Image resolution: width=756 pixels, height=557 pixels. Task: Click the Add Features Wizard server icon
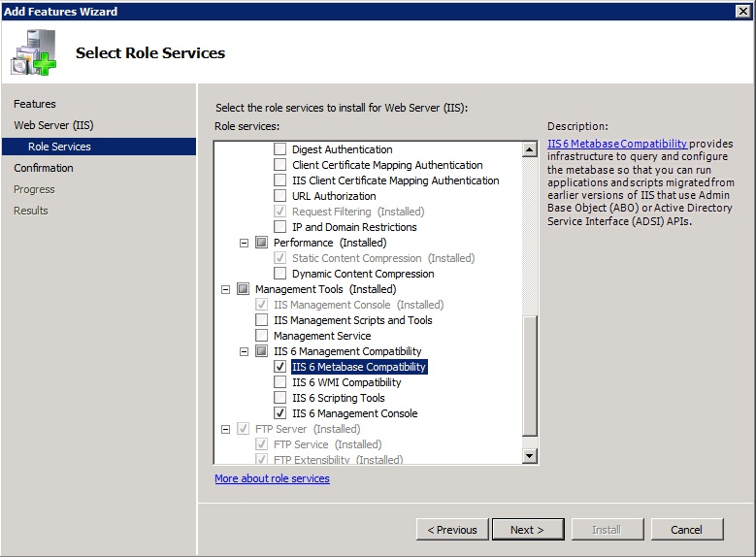click(34, 53)
